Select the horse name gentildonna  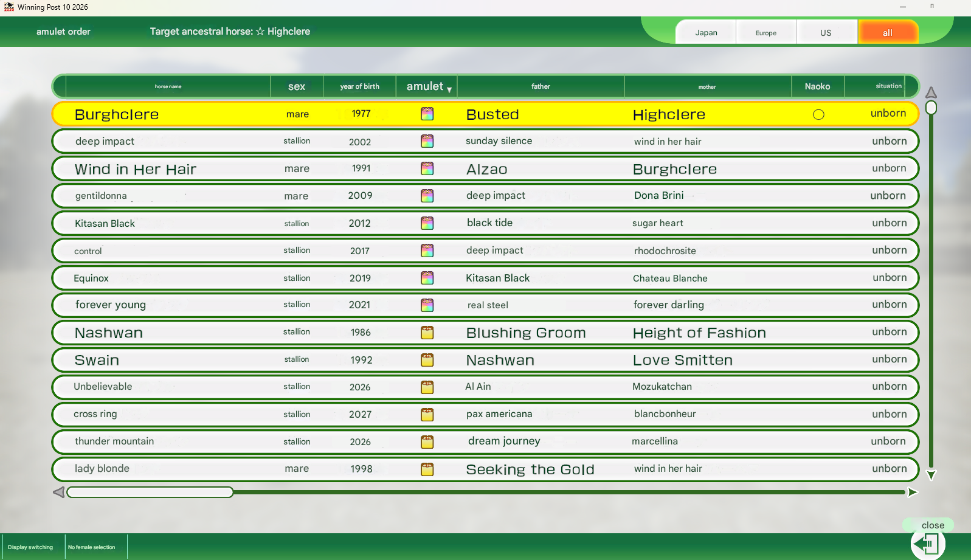point(101,196)
